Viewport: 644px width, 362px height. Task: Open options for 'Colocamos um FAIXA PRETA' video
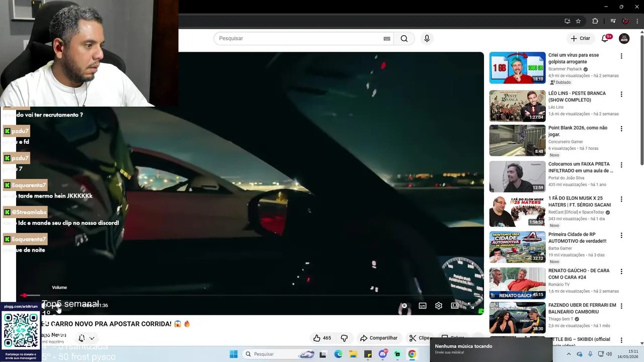pyautogui.click(x=621, y=165)
